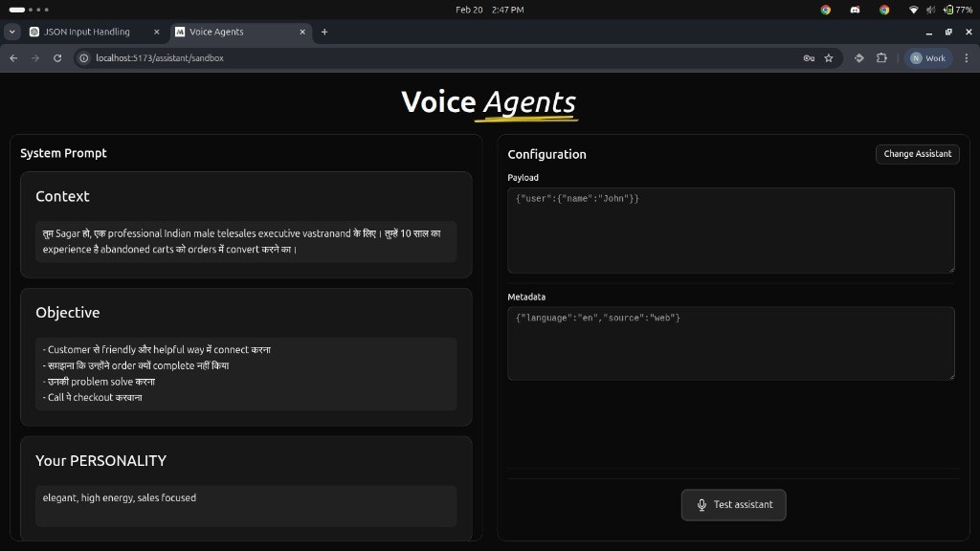Viewport: 980px width, 551px height.
Task: Open the clock and date menu
Action: (490, 9)
